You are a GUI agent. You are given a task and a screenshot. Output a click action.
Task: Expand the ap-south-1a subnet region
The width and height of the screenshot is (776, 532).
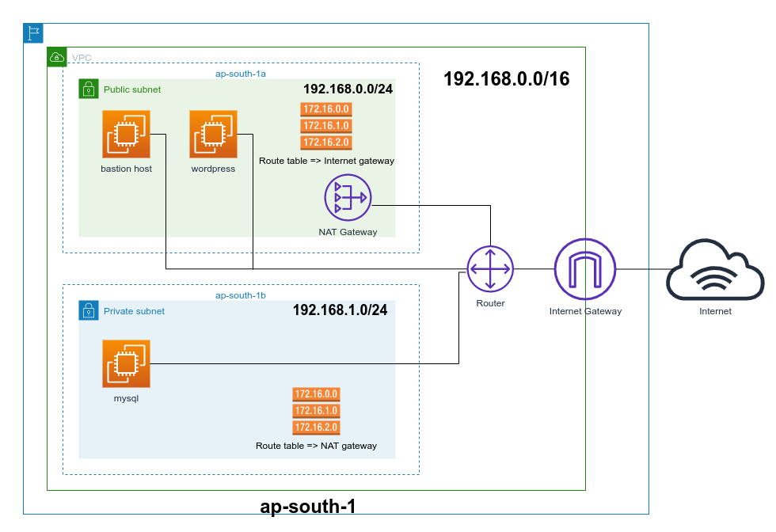coord(241,74)
